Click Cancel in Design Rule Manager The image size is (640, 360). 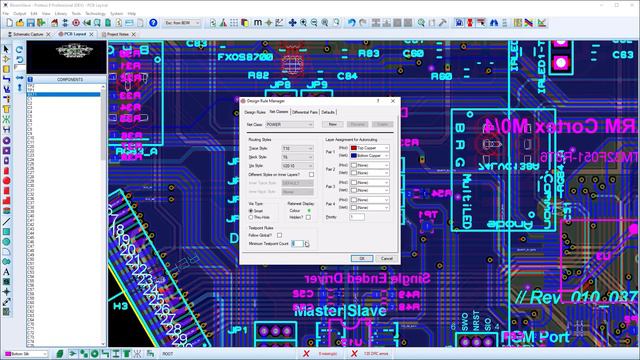[386, 258]
